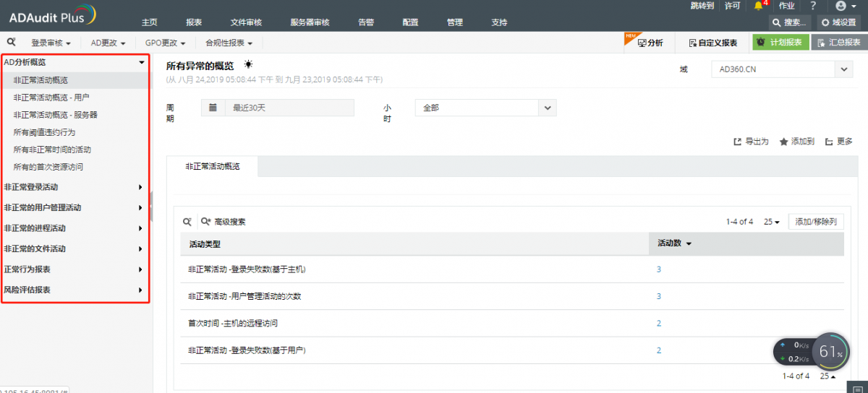868x393 pixels.
Task: Switch to the 配置 tab
Action: (410, 22)
